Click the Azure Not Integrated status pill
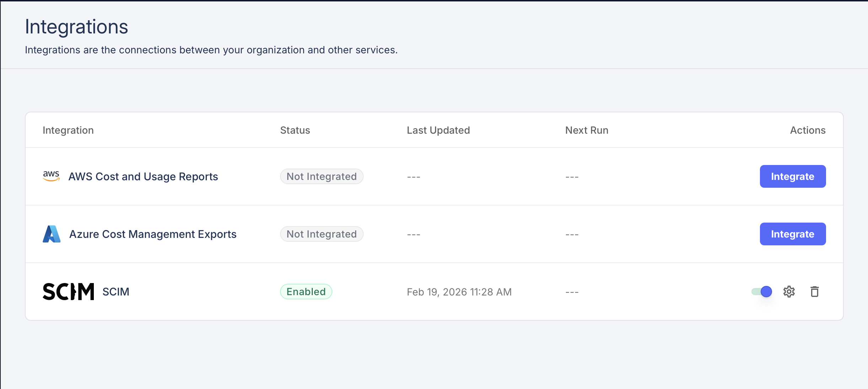Viewport: 868px width, 389px height. [322, 234]
